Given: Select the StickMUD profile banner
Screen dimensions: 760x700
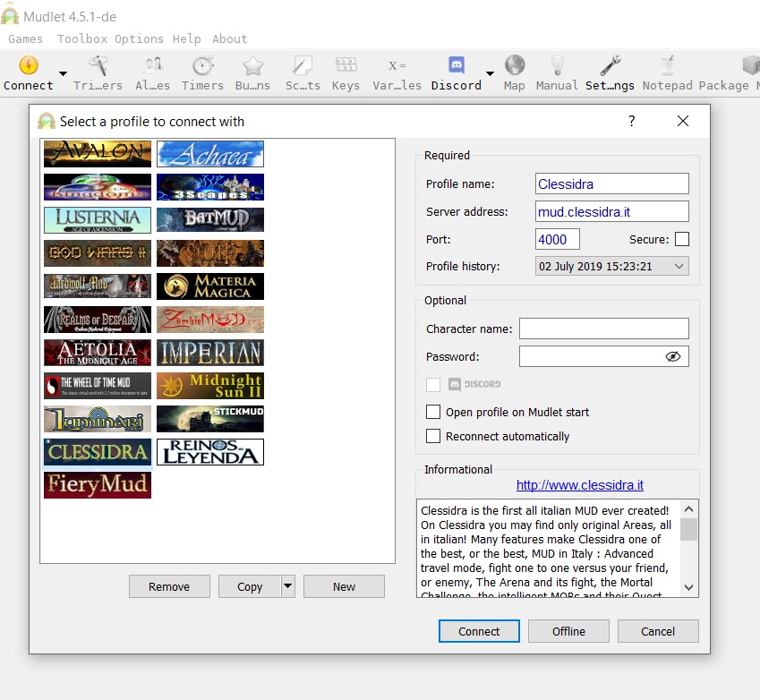Looking at the screenshot, I should pos(210,419).
